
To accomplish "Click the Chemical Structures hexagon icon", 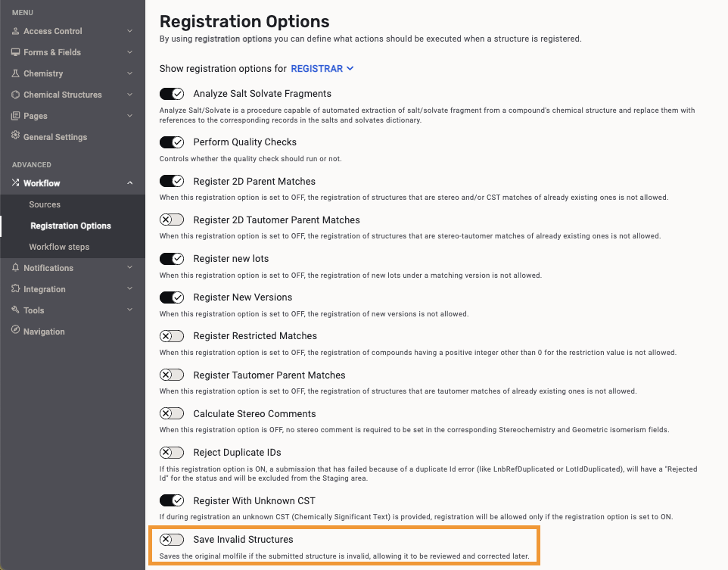I will [x=16, y=95].
